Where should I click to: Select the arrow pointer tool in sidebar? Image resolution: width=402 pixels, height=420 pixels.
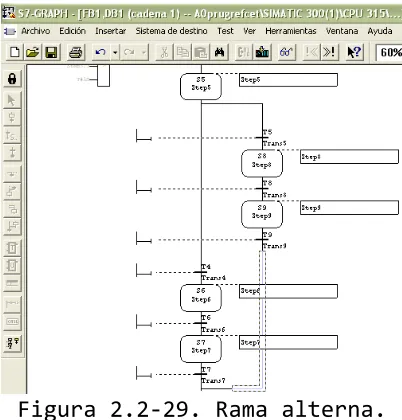click(x=12, y=100)
